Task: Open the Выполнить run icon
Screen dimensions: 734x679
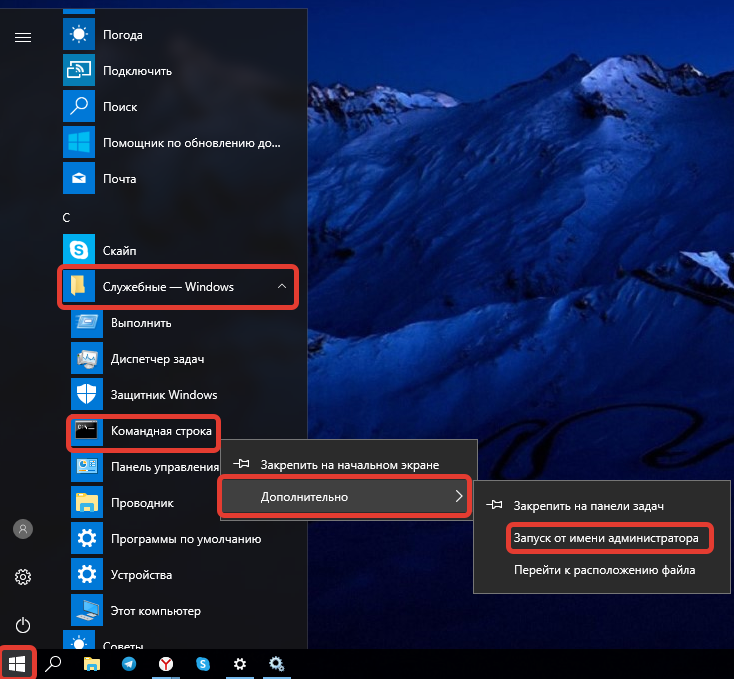Action: tap(87, 322)
